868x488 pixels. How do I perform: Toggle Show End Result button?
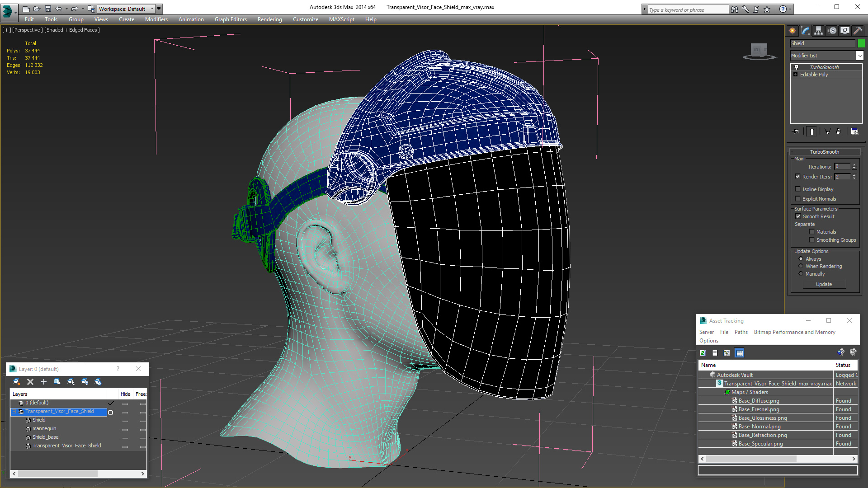(812, 131)
